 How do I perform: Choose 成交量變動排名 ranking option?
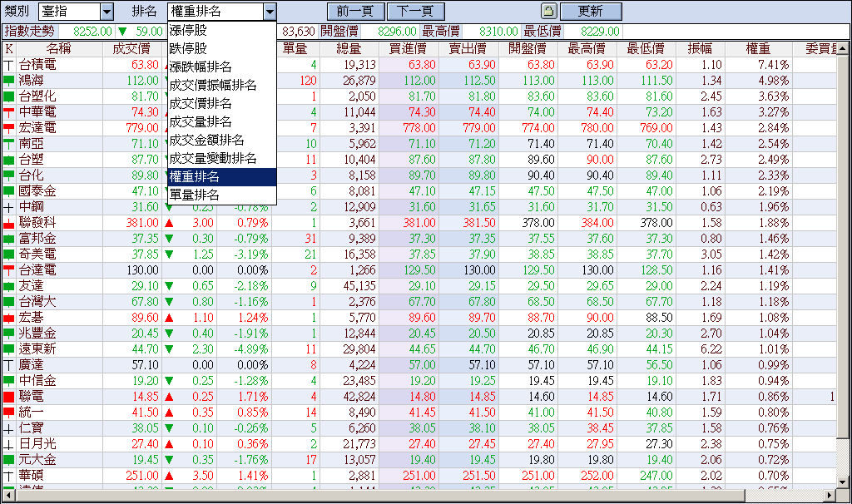pyautogui.click(x=222, y=158)
